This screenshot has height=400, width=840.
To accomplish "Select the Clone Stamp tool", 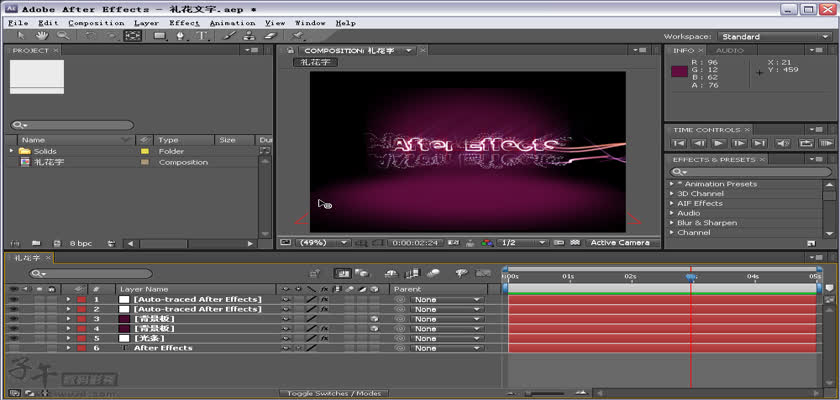I will tap(249, 36).
